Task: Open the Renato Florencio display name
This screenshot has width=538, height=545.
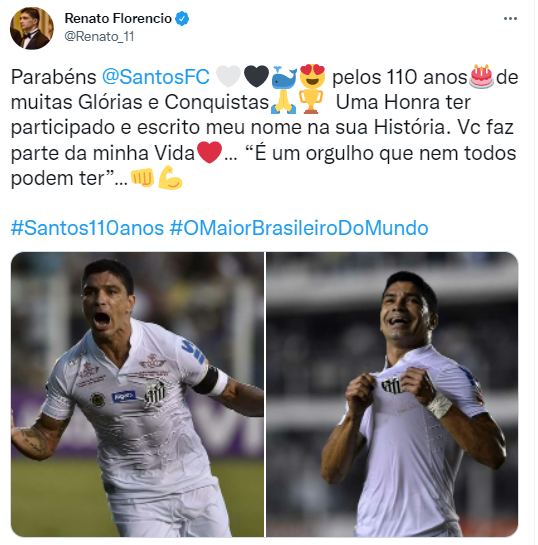Action: [x=118, y=18]
